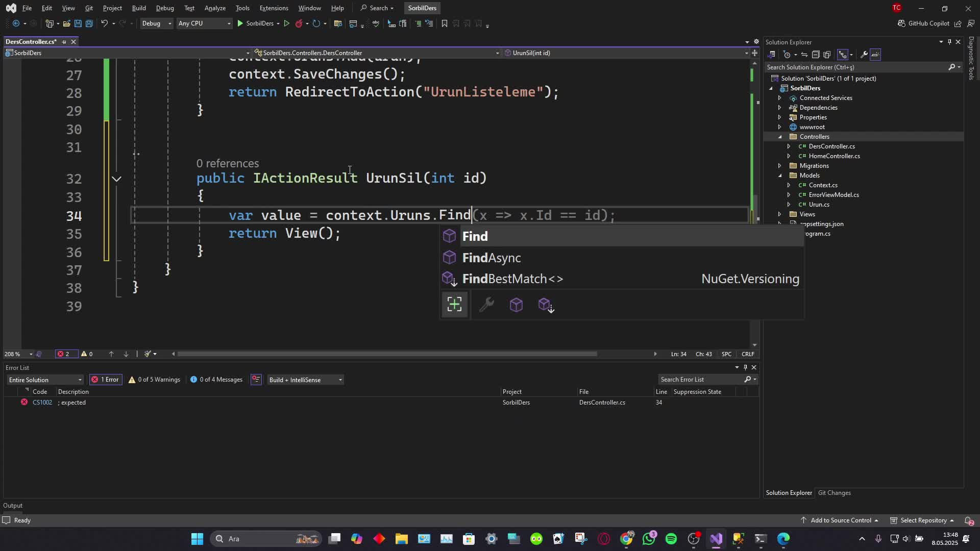980x551 pixels.
Task: Open the Build menu
Action: 139,8
